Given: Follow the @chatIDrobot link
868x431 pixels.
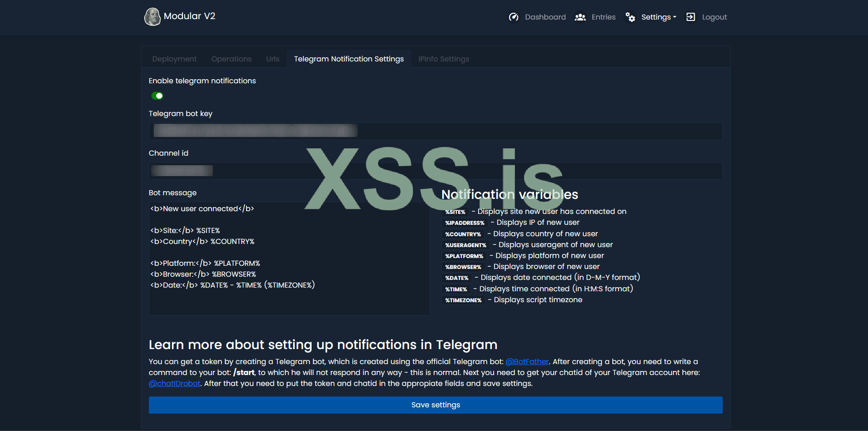Looking at the screenshot, I should coord(174,384).
